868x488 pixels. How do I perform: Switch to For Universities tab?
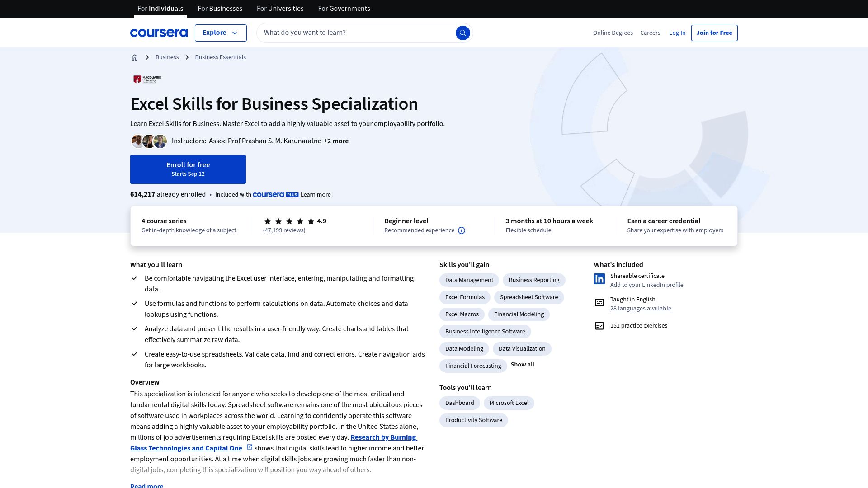pos(280,9)
